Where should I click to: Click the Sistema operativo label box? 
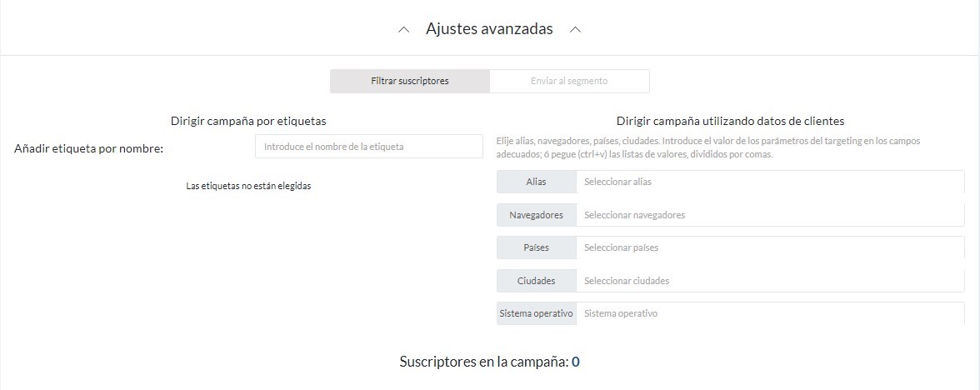pos(537,313)
